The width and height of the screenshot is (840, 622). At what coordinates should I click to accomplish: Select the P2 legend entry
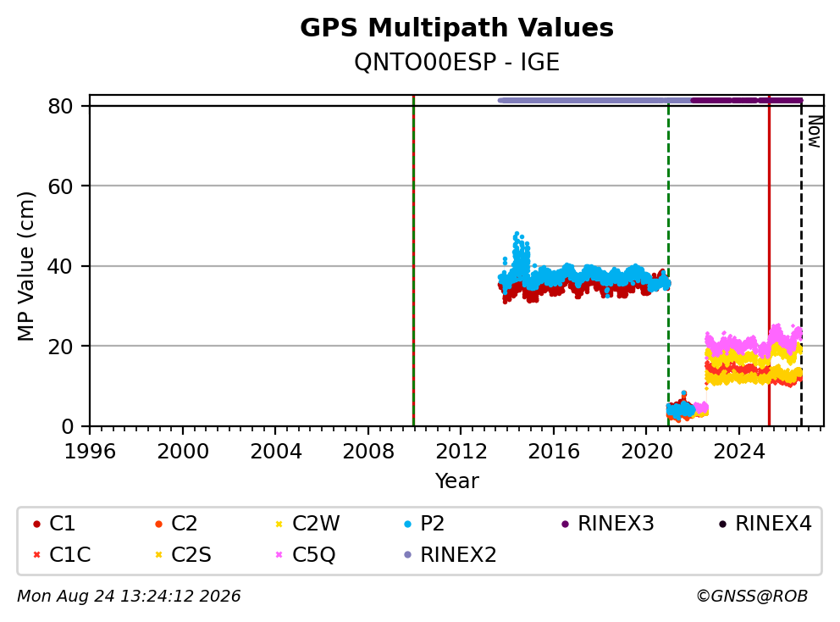424,524
